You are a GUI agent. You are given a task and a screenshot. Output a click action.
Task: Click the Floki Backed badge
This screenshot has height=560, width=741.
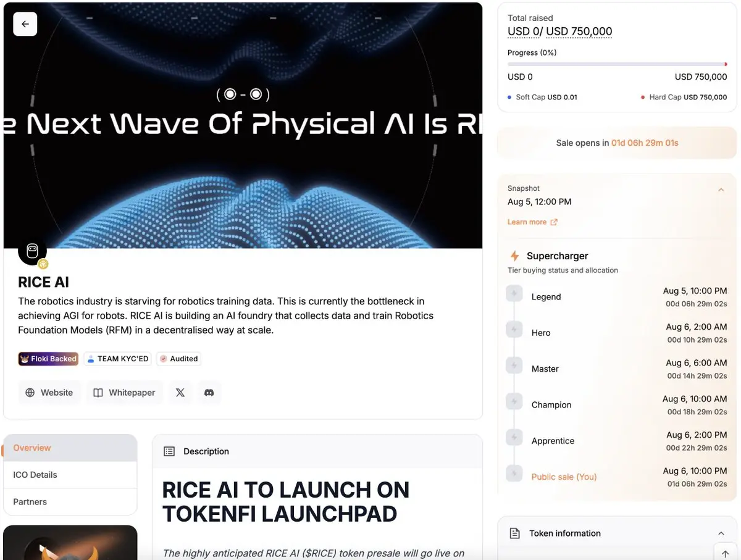pyautogui.click(x=48, y=359)
